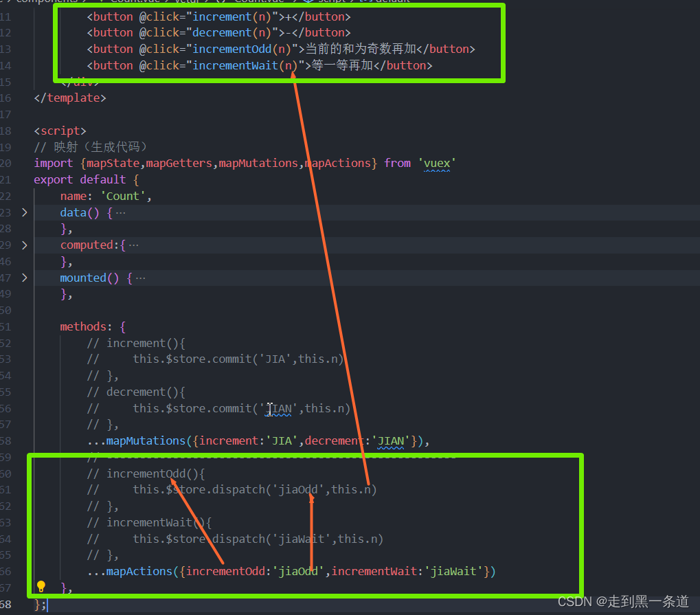Click the <script> opening tag
The image size is (700, 615).
pyautogui.click(x=60, y=131)
